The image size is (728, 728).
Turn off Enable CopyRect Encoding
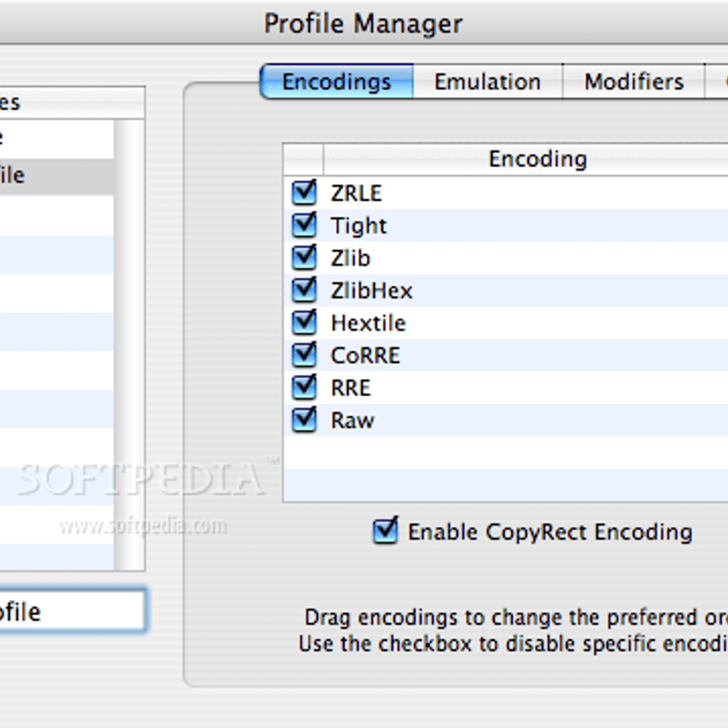[x=386, y=531]
